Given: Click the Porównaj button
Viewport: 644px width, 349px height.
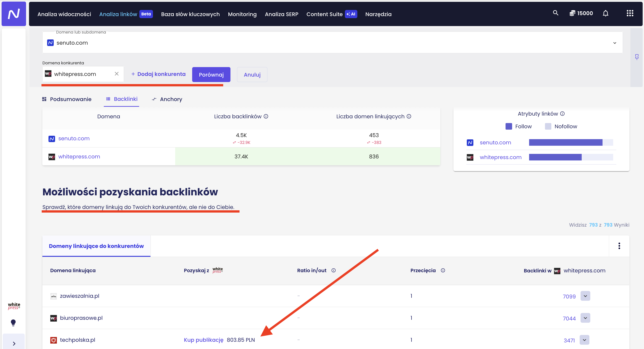Looking at the screenshot, I should pos(211,75).
